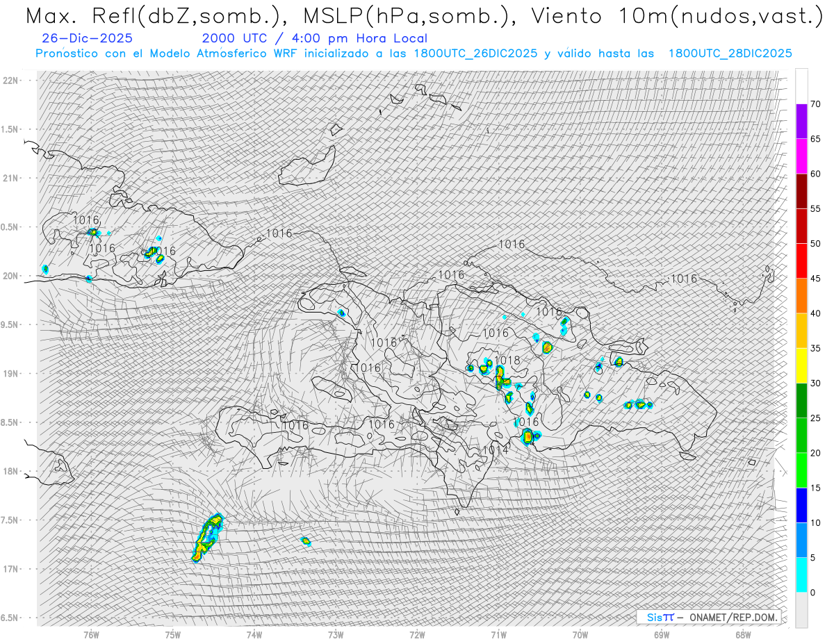Click the '21N' latitude axis label

pos(10,178)
